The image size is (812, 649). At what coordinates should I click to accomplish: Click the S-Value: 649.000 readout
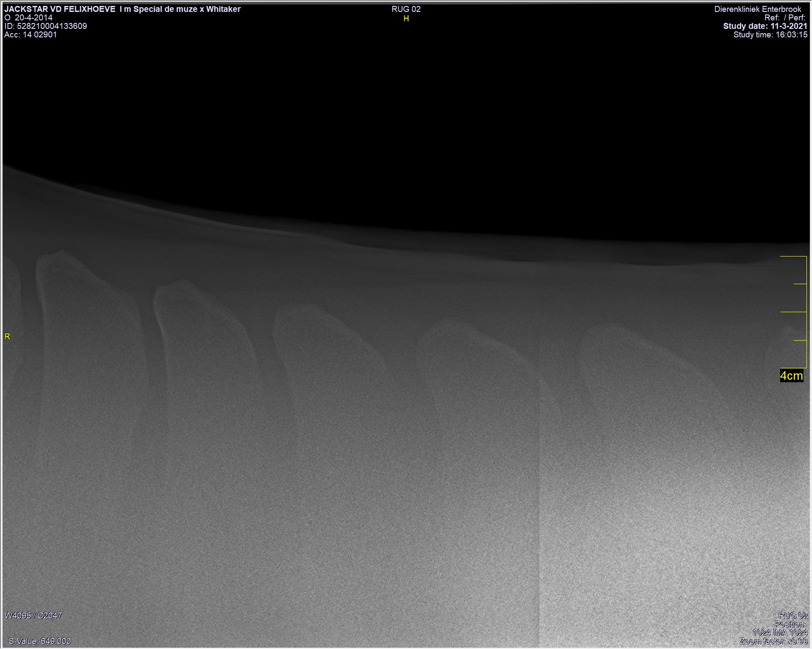tap(40, 641)
